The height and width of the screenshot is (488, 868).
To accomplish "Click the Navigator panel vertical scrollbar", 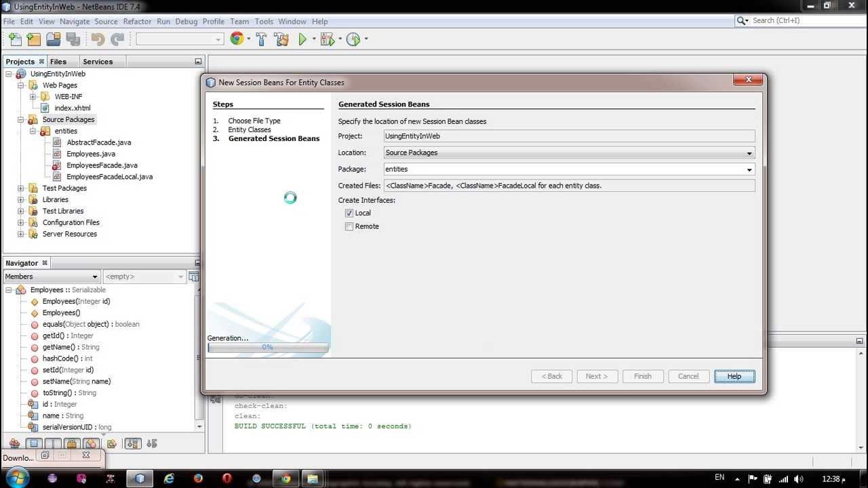I will point(199,358).
